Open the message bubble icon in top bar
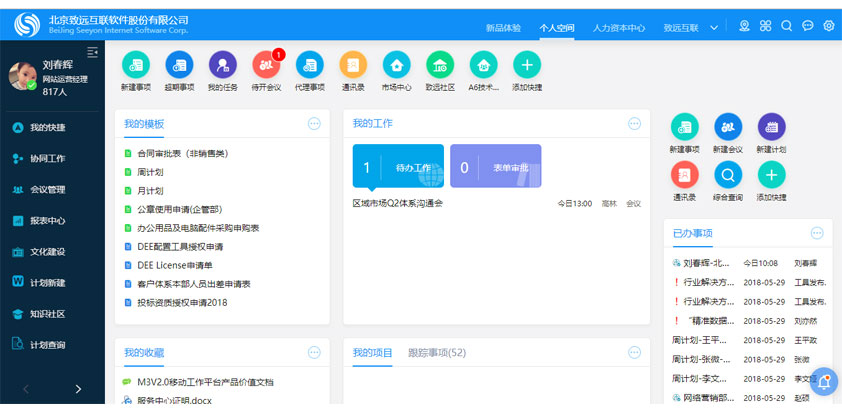The image size is (842, 415). pyautogui.click(x=807, y=26)
